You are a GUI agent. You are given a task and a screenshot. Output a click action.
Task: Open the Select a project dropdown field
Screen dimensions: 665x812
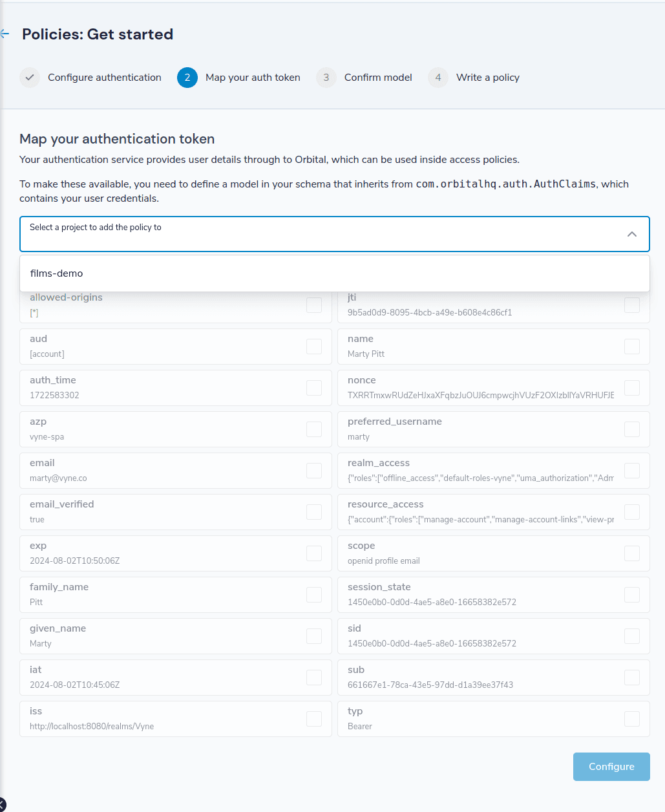pyautogui.click(x=335, y=234)
